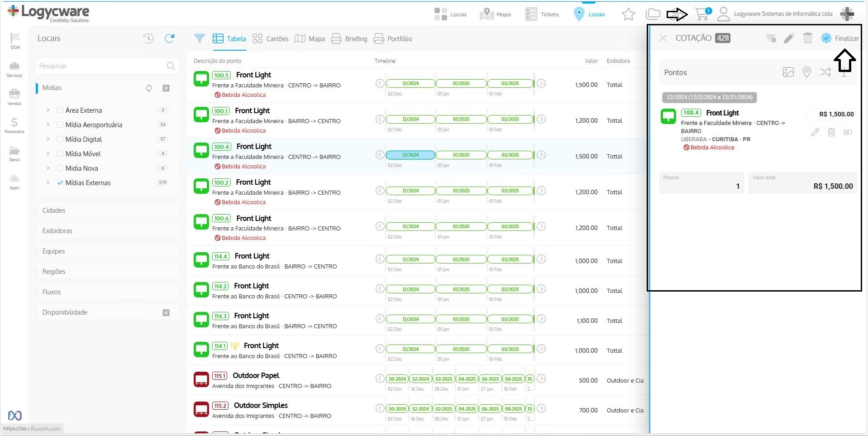Open the folder icon in top bar

[x=653, y=14]
